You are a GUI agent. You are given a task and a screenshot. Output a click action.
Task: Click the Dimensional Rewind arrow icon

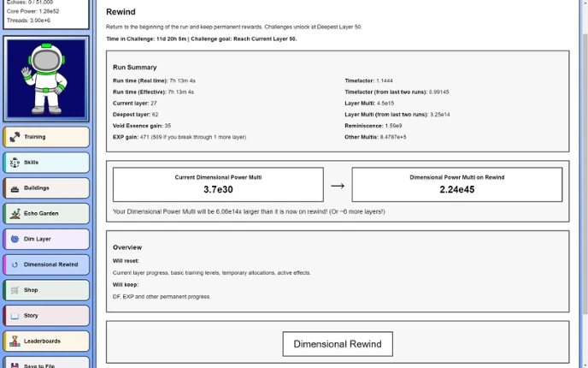(15, 264)
